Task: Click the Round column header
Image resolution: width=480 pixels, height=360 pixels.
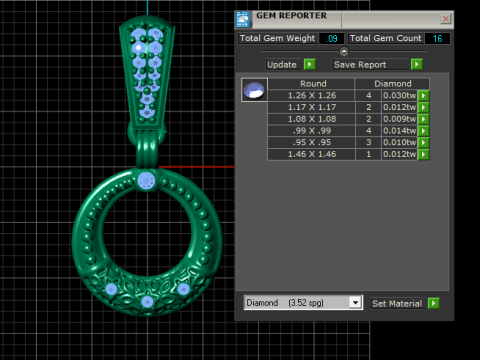Action: 312,84
